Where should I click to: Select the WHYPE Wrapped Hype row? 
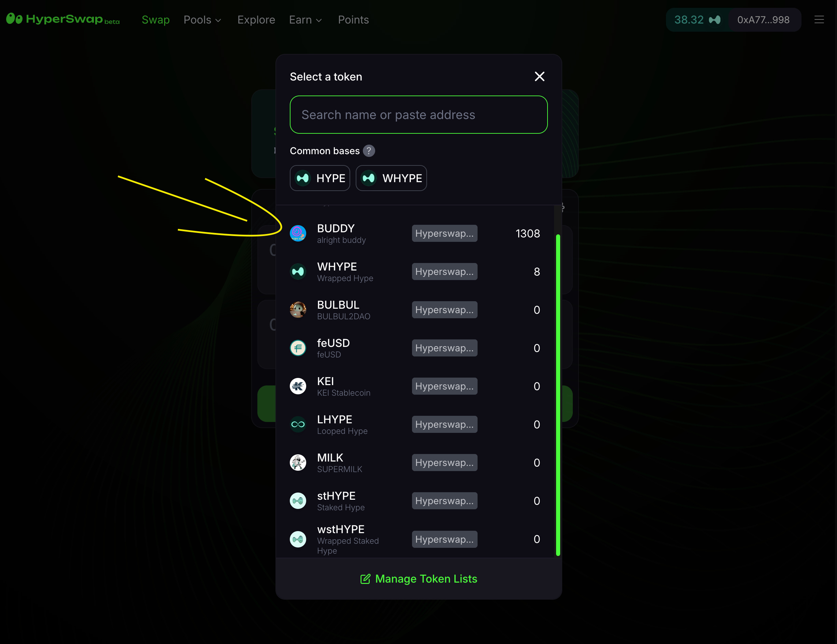click(x=415, y=272)
